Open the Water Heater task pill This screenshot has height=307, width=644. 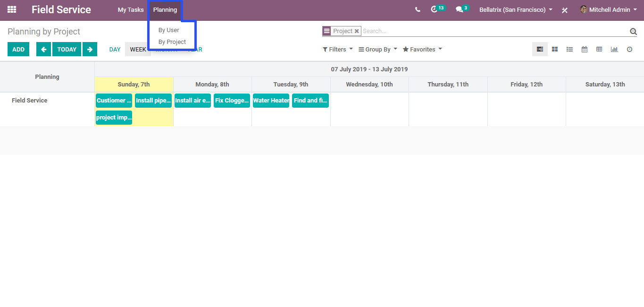coord(271,101)
